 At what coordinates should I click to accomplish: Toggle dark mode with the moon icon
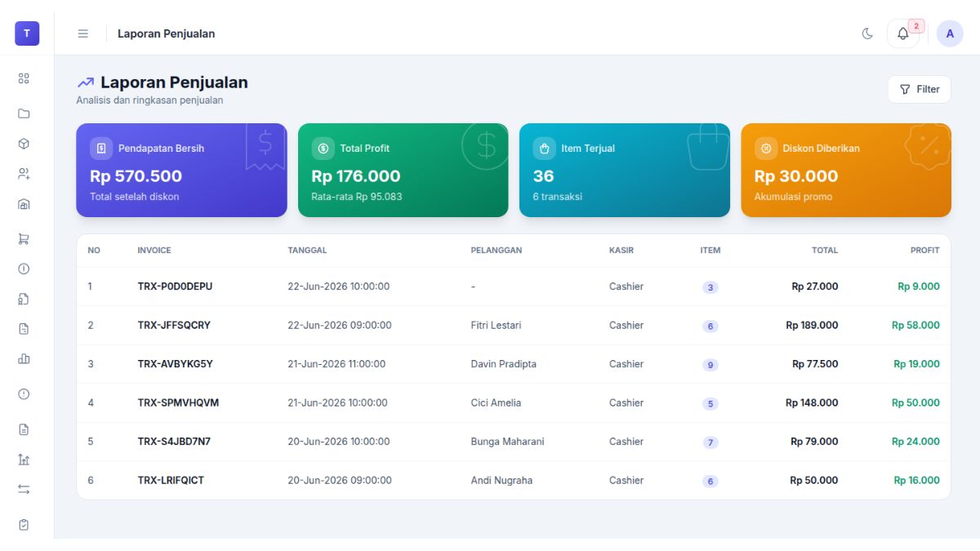coord(867,33)
